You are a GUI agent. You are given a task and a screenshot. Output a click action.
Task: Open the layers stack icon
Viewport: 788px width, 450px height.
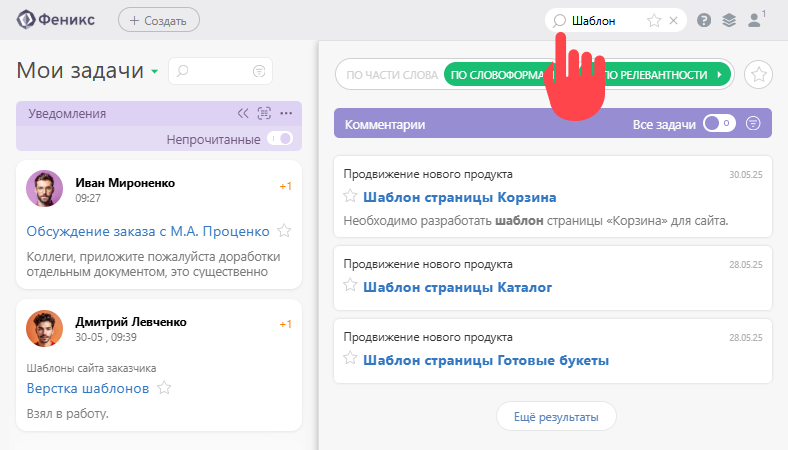[x=729, y=21]
